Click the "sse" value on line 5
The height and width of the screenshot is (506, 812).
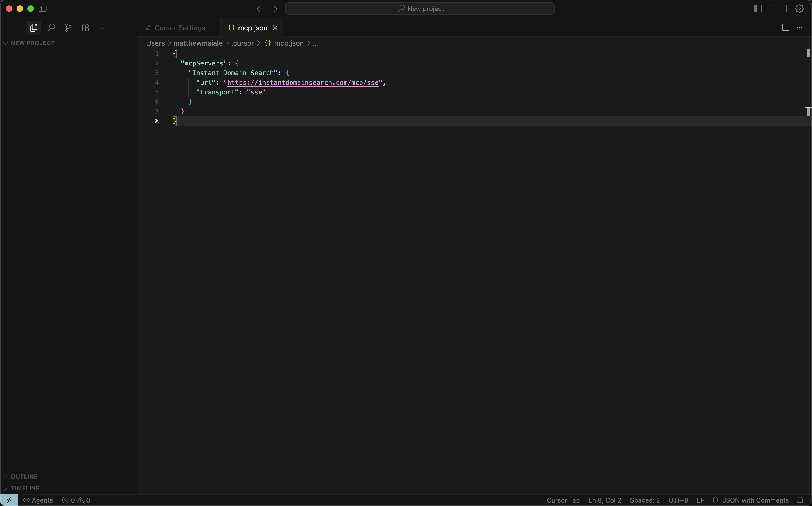[256, 92]
